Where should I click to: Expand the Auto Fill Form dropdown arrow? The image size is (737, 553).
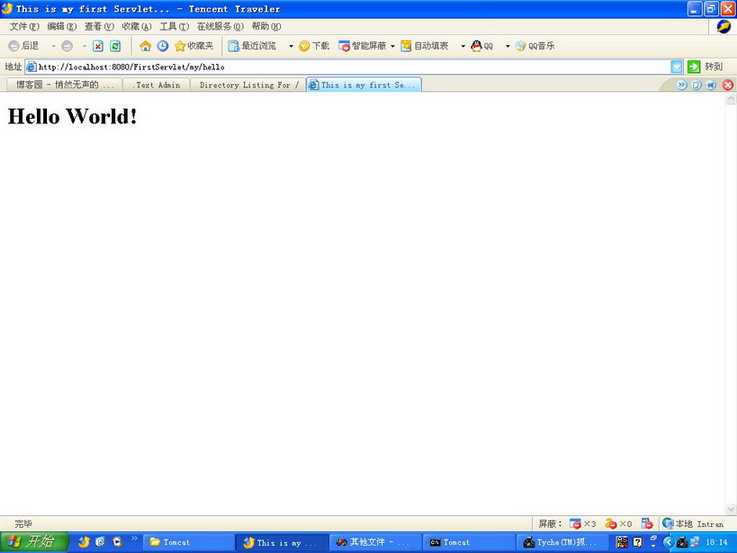463,46
